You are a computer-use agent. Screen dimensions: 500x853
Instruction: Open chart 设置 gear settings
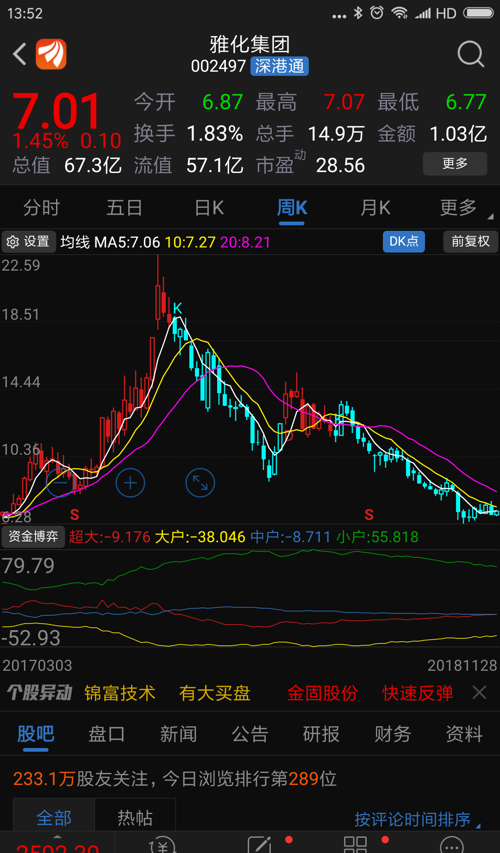[x=29, y=242]
